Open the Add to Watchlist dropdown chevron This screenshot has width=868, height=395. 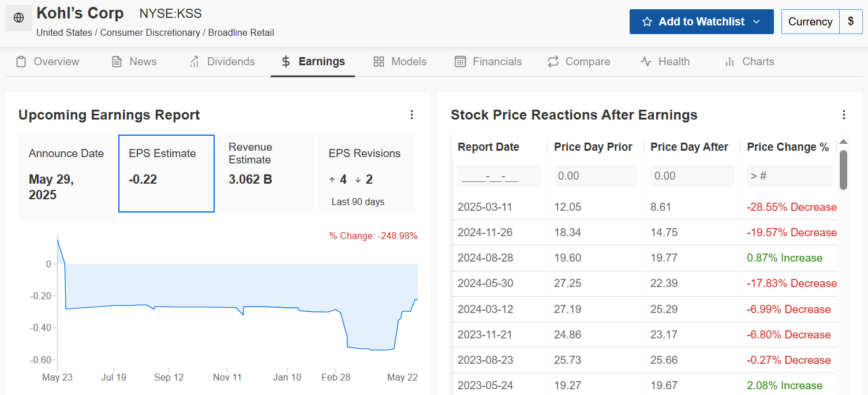click(x=757, y=21)
